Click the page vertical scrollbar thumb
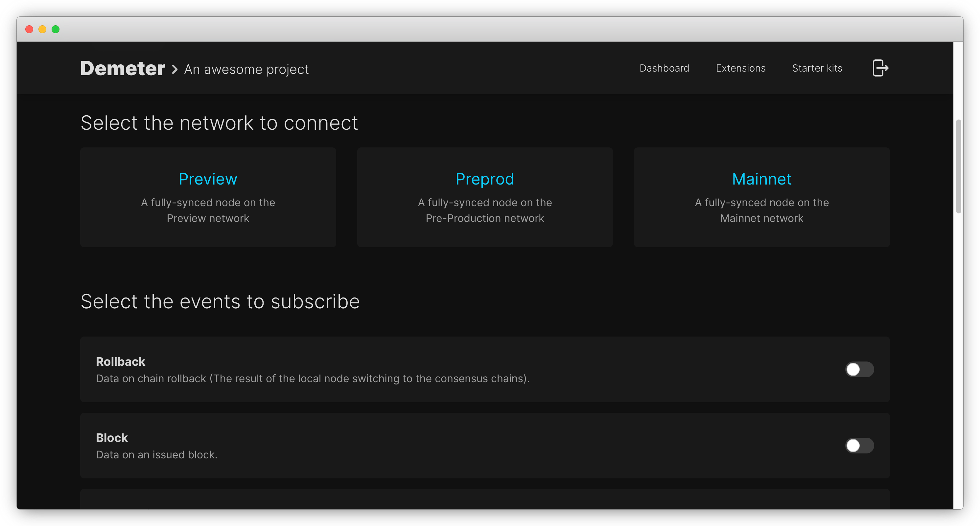The image size is (980, 526). point(958,166)
